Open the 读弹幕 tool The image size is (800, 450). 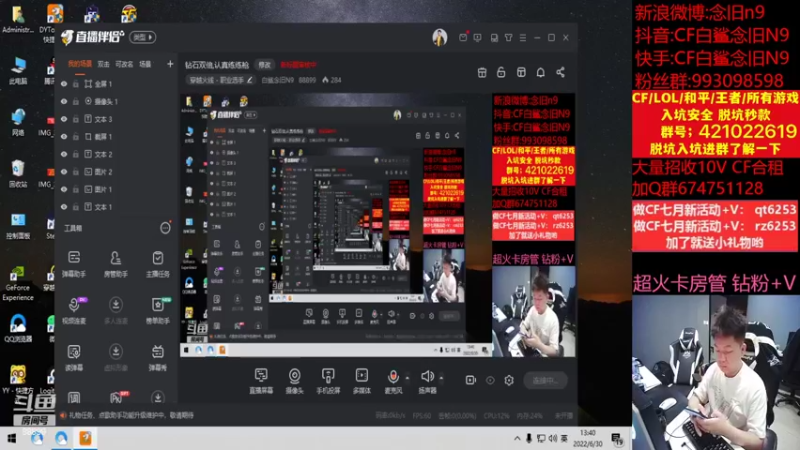pyautogui.click(x=74, y=357)
